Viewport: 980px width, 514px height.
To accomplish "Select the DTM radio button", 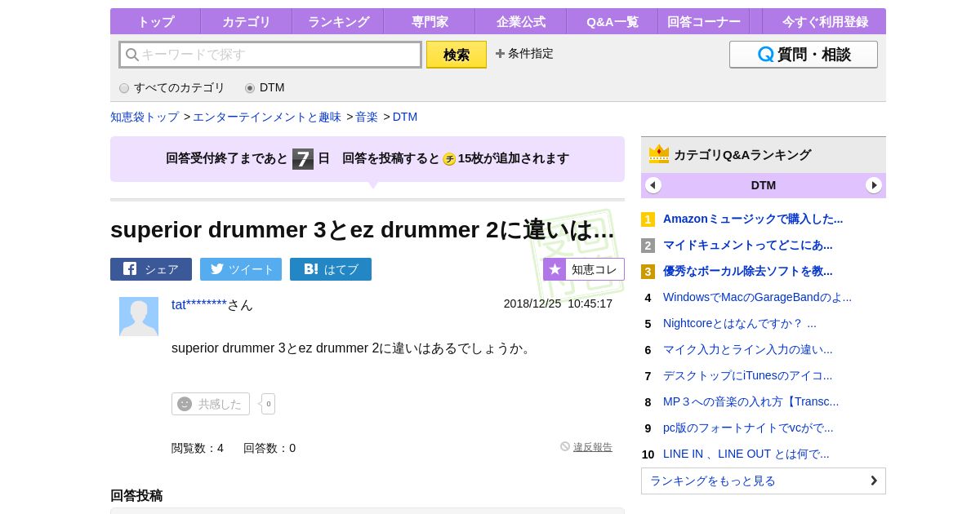I will (x=250, y=88).
